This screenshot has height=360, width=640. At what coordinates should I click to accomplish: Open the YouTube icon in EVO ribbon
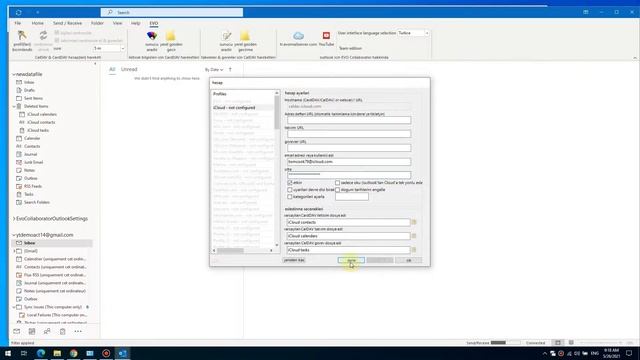coord(326,36)
